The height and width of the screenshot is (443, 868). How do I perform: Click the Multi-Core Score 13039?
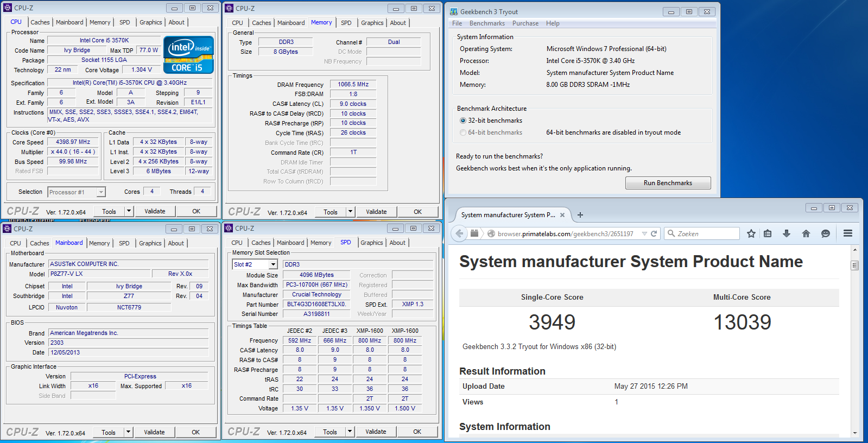click(742, 322)
